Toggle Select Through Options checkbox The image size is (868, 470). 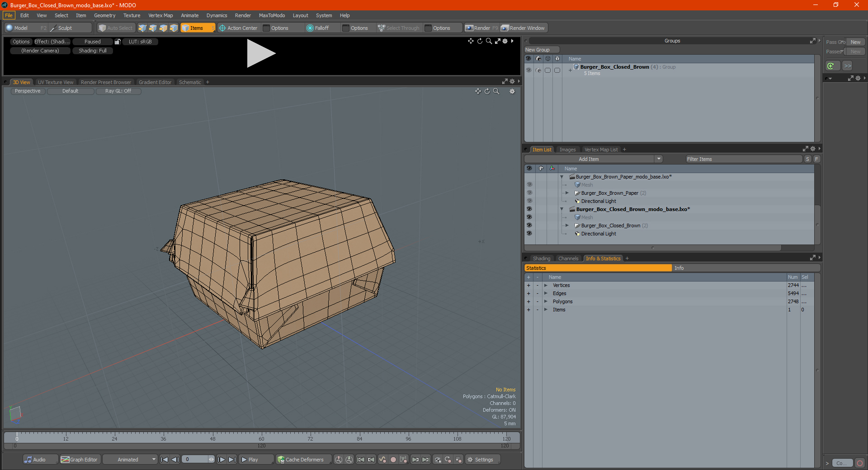point(428,28)
